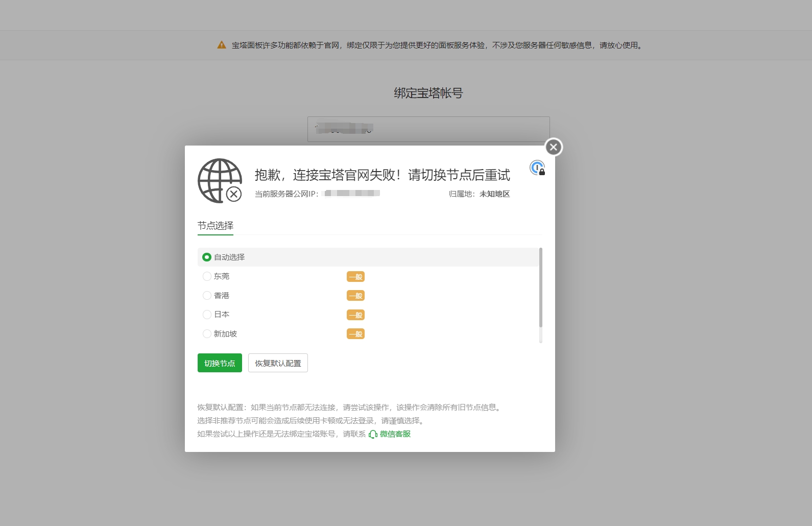Image resolution: width=812 pixels, height=526 pixels.
Task: Click the 一般 badge next to 新加坡
Action: pos(356,334)
